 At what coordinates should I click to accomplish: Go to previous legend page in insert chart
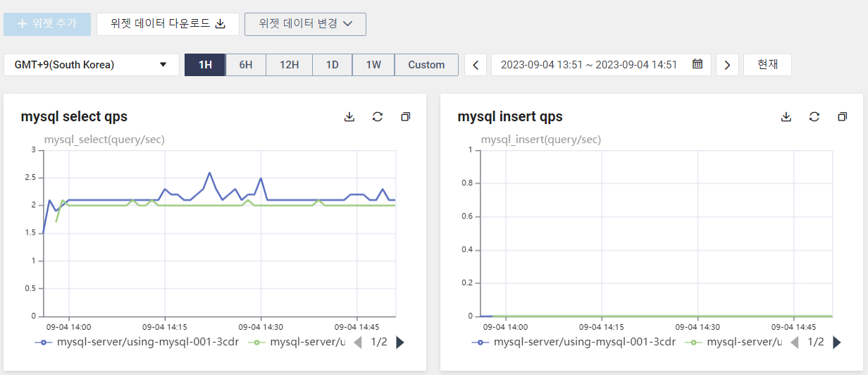pyautogui.click(x=795, y=343)
